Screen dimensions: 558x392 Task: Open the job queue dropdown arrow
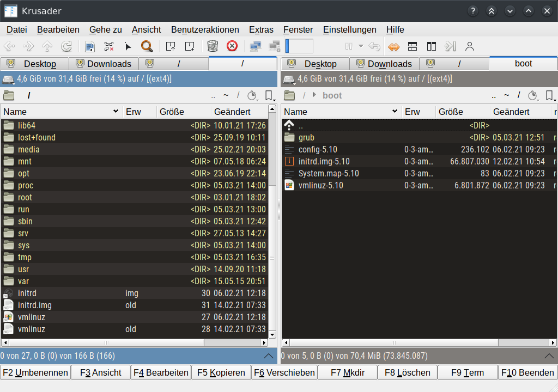tap(361, 46)
